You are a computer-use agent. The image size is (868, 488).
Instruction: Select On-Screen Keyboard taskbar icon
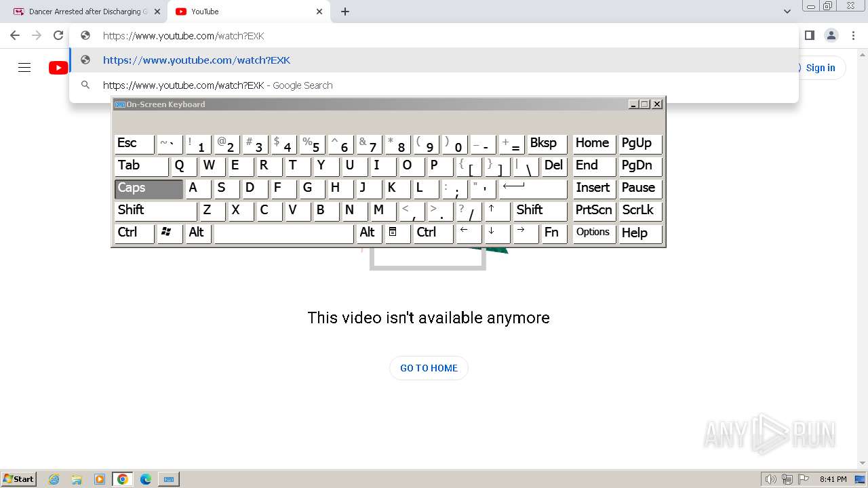(169, 479)
